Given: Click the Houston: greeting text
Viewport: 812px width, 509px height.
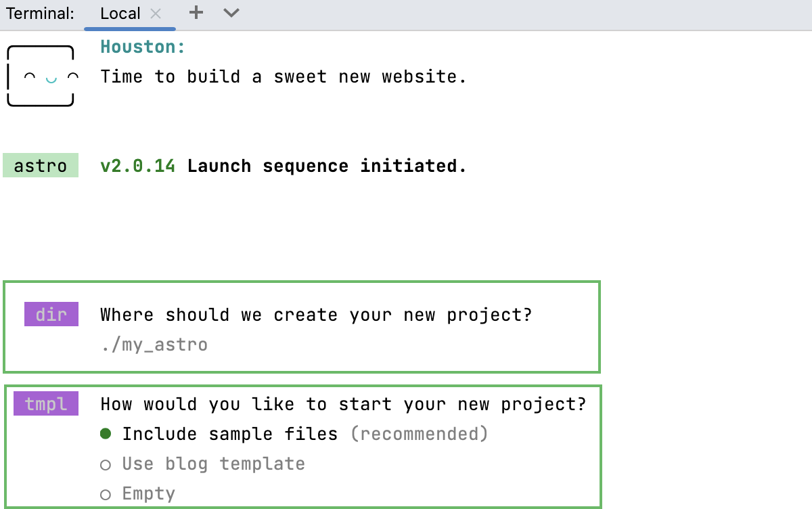Looking at the screenshot, I should click(x=141, y=46).
